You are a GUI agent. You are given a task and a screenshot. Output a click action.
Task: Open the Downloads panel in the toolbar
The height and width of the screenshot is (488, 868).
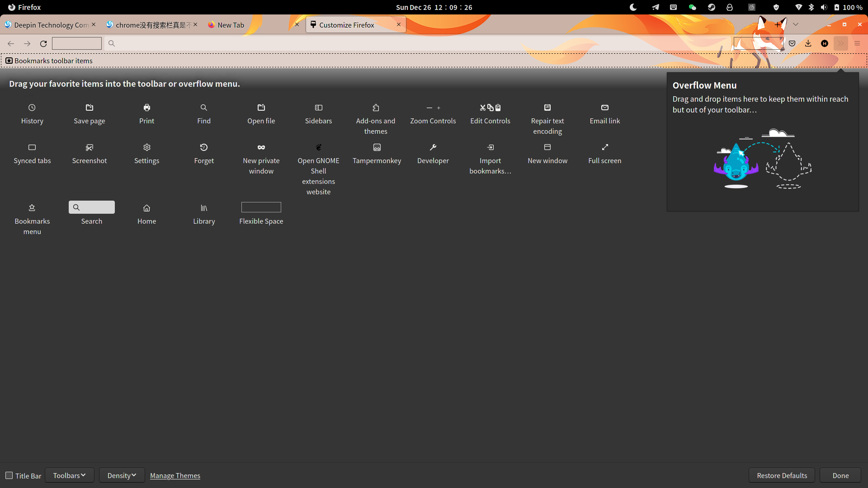pyautogui.click(x=807, y=43)
